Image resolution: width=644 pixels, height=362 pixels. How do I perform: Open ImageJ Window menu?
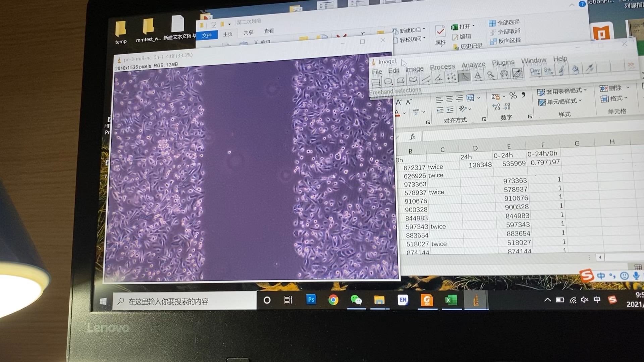click(x=534, y=61)
